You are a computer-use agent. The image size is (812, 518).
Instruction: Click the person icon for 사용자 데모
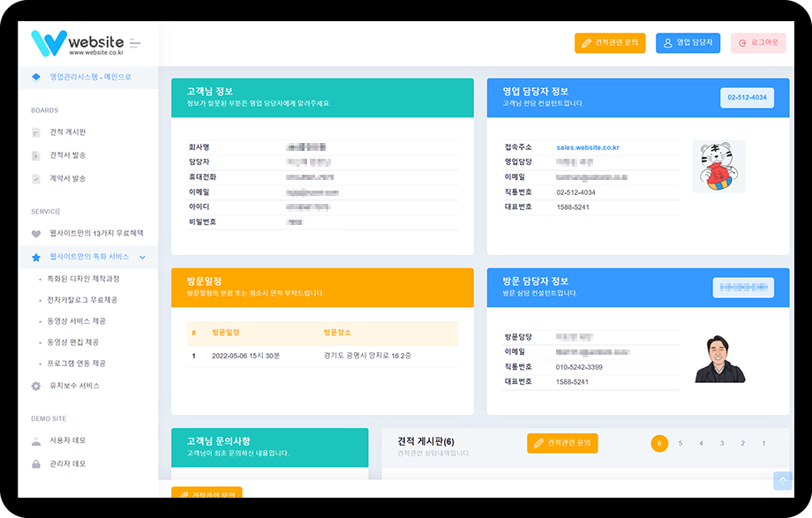pyautogui.click(x=36, y=440)
